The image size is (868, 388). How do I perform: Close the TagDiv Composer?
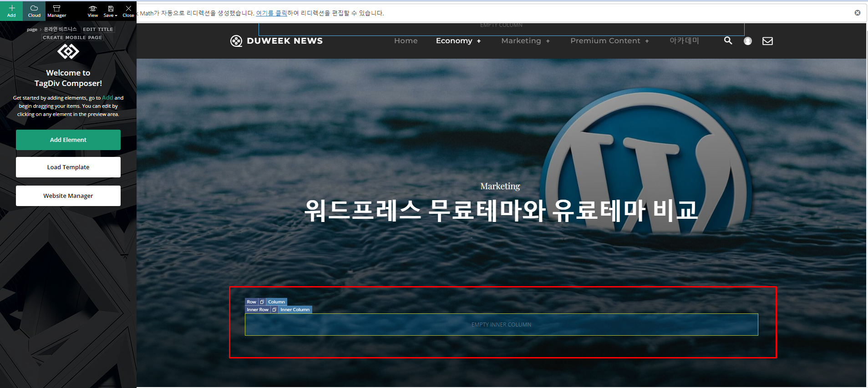tap(128, 11)
